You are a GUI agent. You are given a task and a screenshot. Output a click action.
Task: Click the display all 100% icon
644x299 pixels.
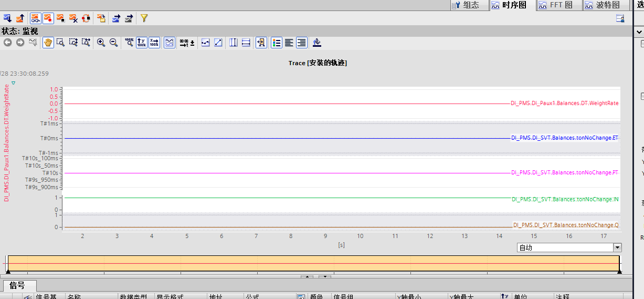coord(129,43)
